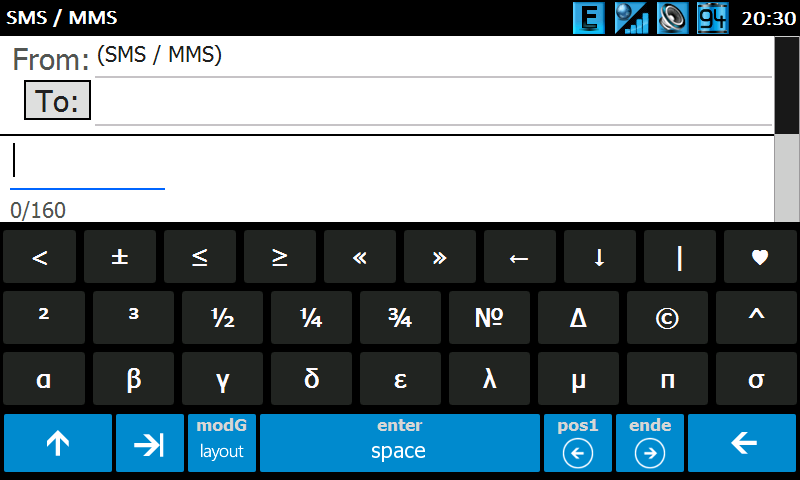Tap the three-quarters fraction key

pyautogui.click(x=400, y=317)
